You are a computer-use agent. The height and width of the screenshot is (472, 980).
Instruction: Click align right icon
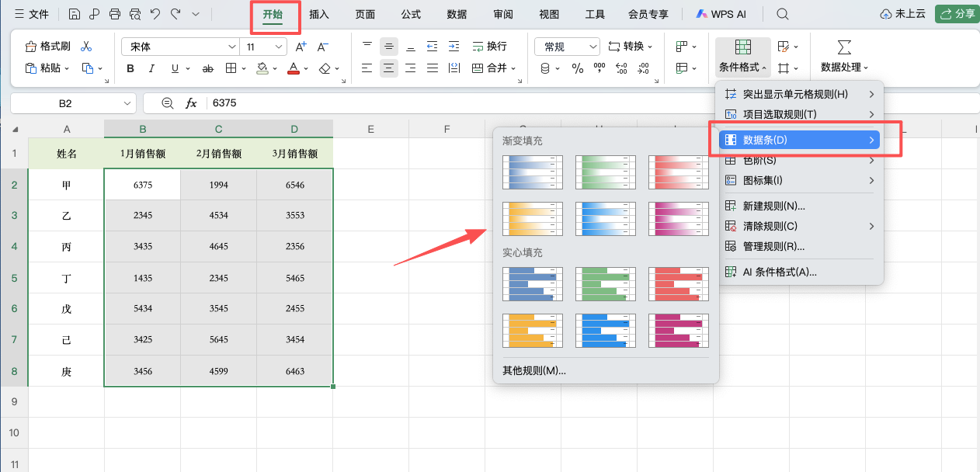click(x=411, y=68)
